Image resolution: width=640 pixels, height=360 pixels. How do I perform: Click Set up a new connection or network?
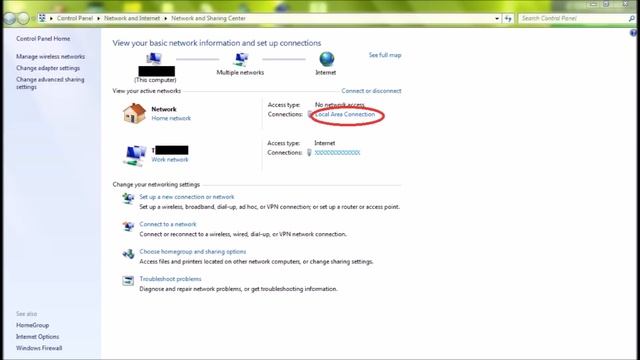coord(187,197)
